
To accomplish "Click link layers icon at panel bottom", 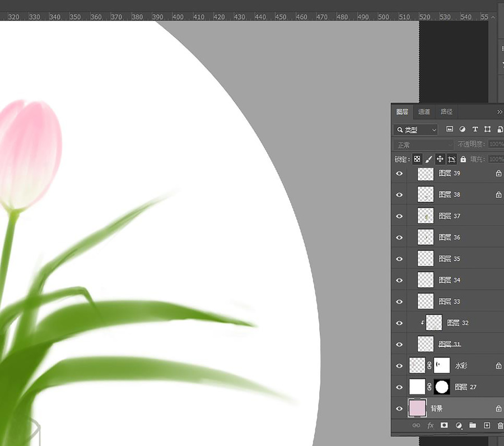I will pyautogui.click(x=416, y=425).
